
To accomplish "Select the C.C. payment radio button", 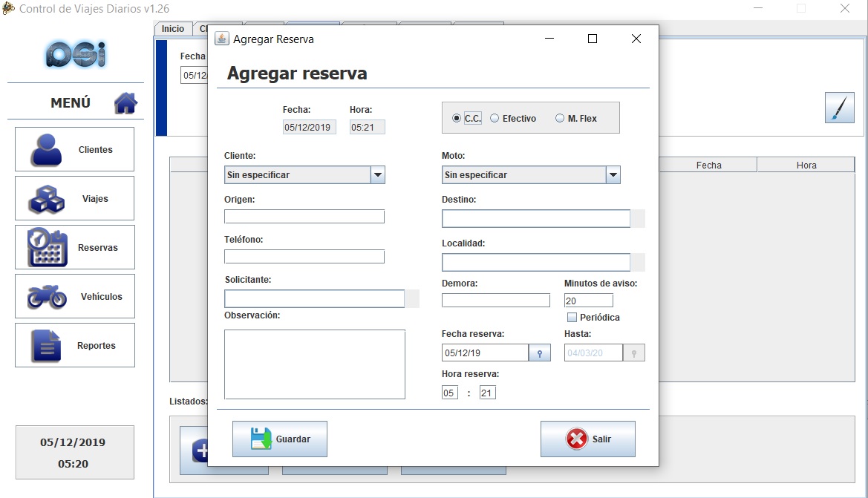I will [x=457, y=119].
